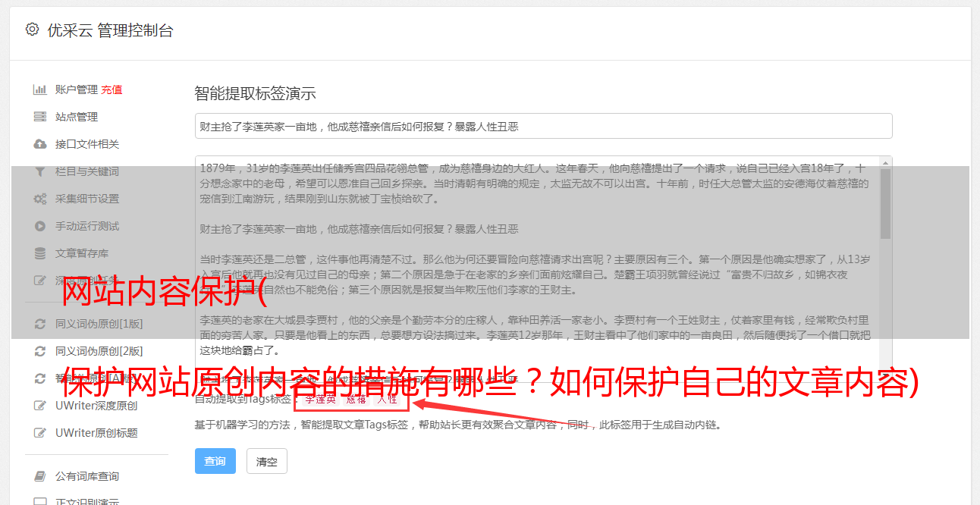Click the gears icon beside 采集细节设置
The width and height of the screenshot is (980, 505).
(40, 199)
